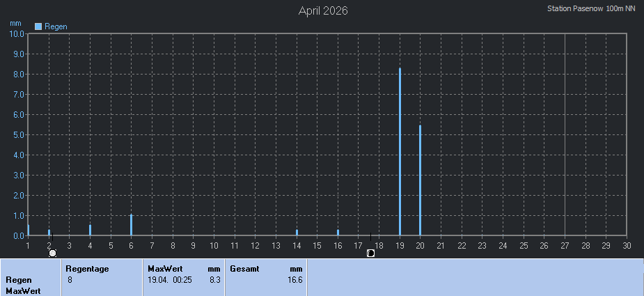Click the Gesamt total value 16.6
Screen dimensions: 644x296
click(x=295, y=280)
